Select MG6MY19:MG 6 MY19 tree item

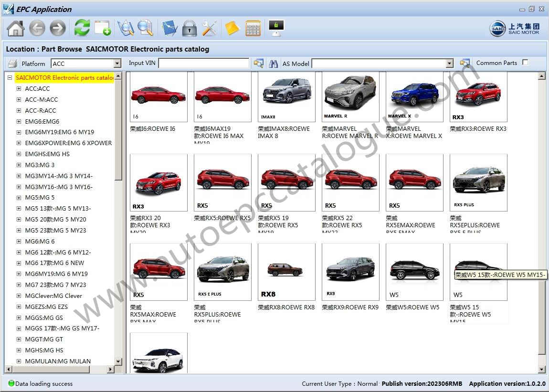(56, 274)
